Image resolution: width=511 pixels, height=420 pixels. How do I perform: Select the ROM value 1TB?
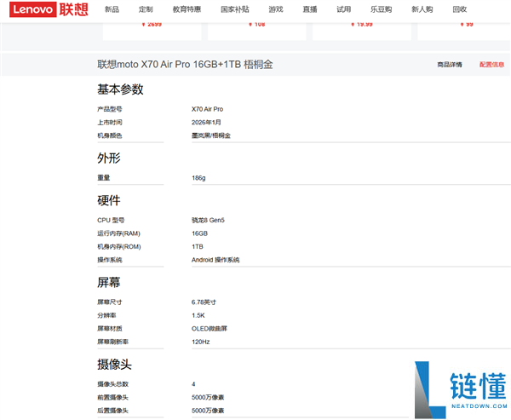click(198, 246)
